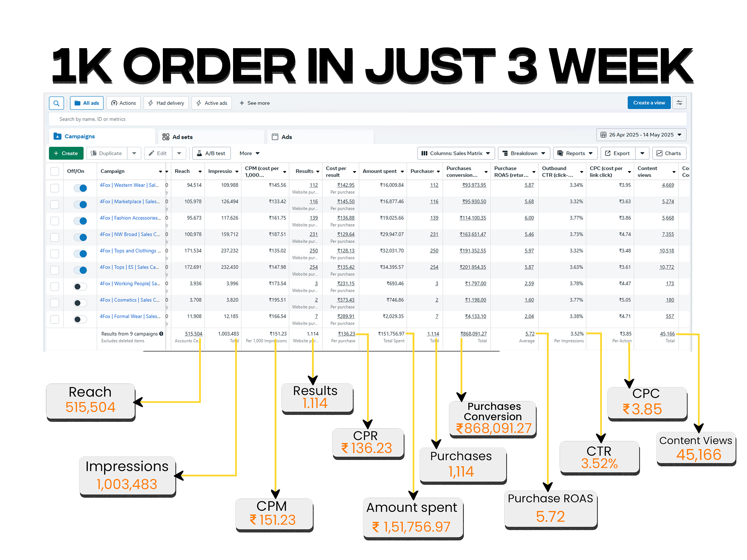Enable the 4Fox Cosmetics campaign toggle
747x560 pixels.
[x=80, y=303]
